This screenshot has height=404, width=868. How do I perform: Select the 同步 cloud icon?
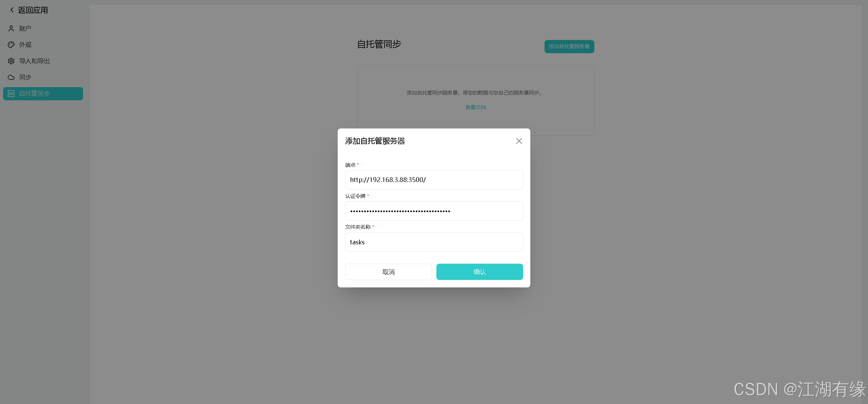point(11,77)
